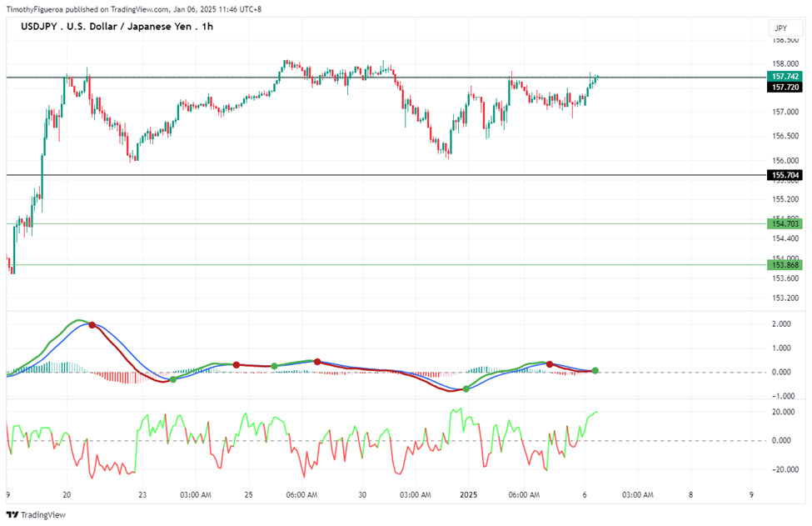Image resolution: width=812 pixels, height=526 pixels.
Task: Select the 155.704 horizontal line price label
Action: click(x=785, y=175)
